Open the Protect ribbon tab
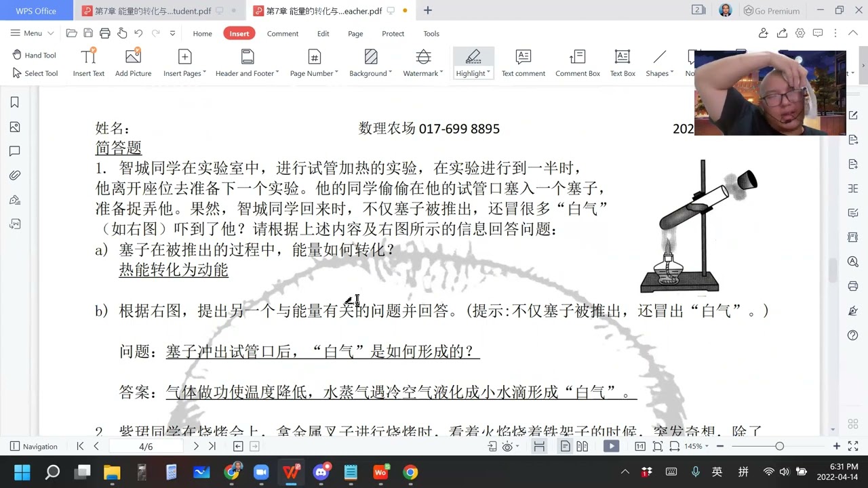The image size is (868, 488). [x=393, y=33]
